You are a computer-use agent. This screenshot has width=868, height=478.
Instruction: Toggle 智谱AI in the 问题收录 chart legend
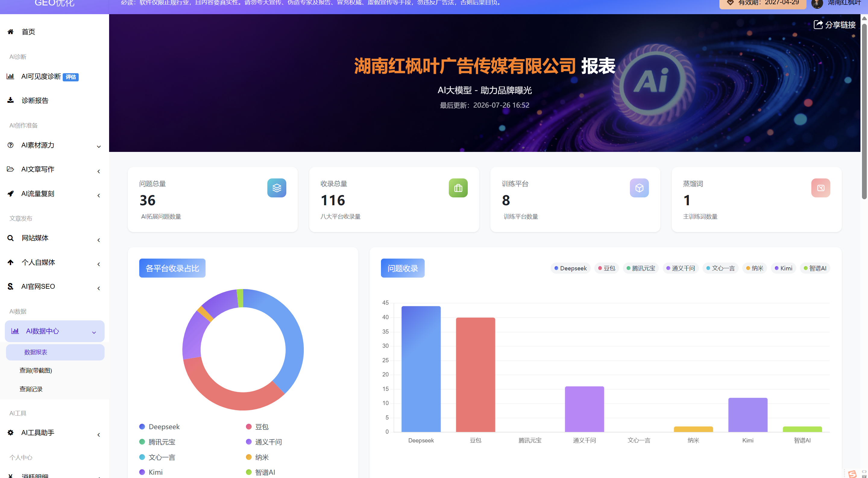click(815, 268)
